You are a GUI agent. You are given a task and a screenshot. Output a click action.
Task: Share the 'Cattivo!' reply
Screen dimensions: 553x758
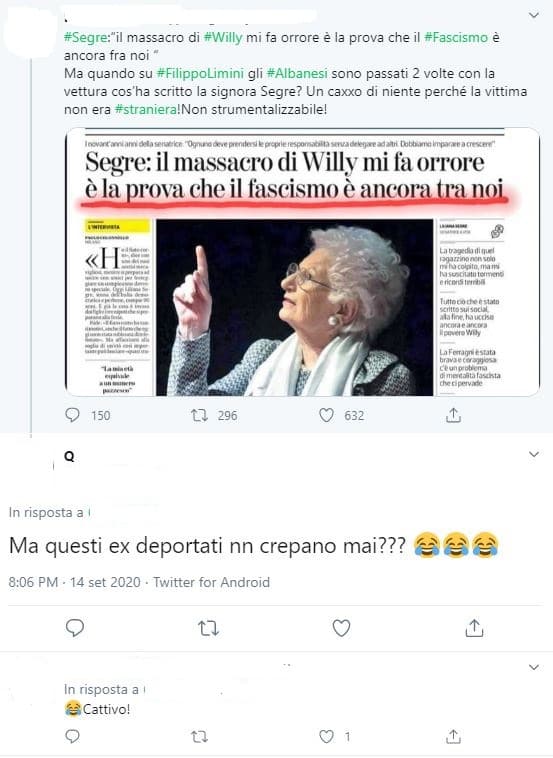(453, 736)
